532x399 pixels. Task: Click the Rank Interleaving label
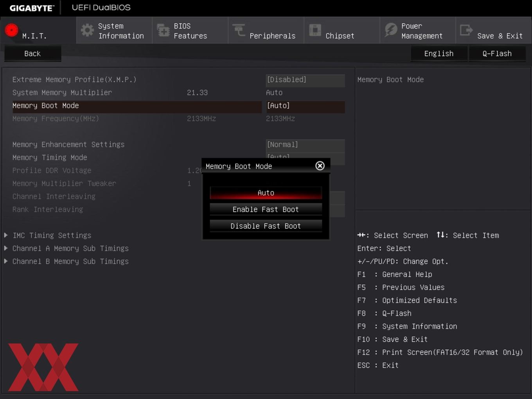tap(48, 209)
